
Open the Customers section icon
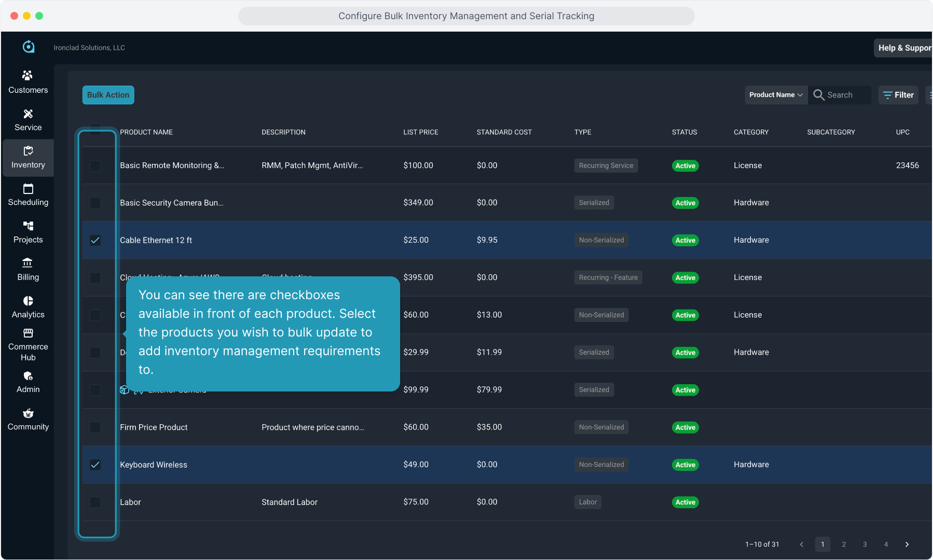[28, 76]
